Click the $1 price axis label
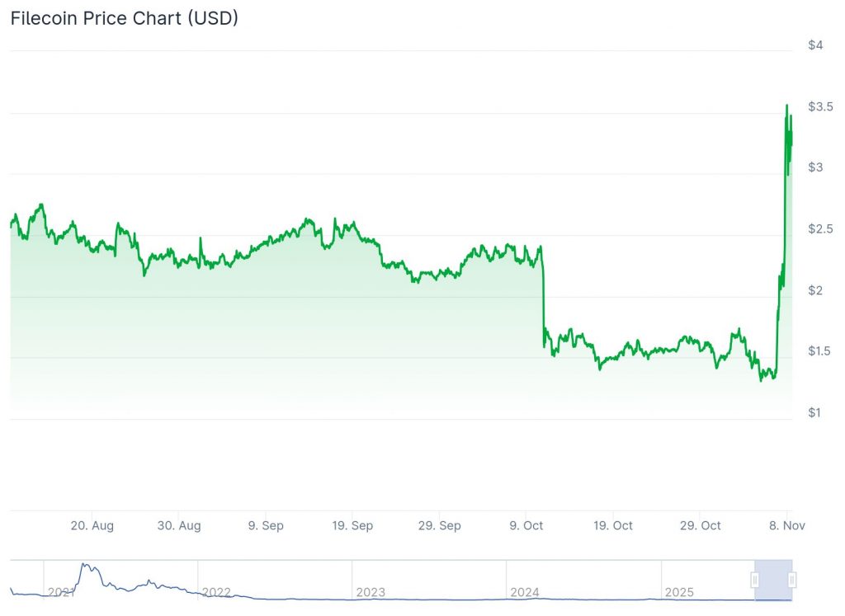Viewport: 845px width, 616px height. 815,412
